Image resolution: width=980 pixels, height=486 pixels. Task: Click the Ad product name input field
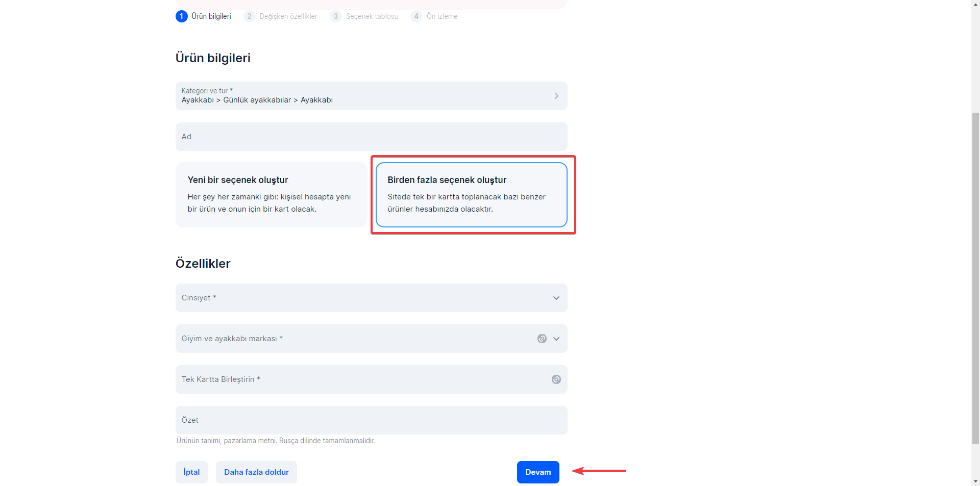pos(371,137)
